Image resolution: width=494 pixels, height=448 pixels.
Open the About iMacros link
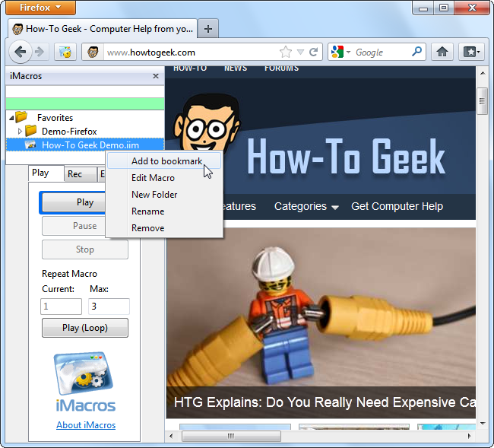(86, 425)
